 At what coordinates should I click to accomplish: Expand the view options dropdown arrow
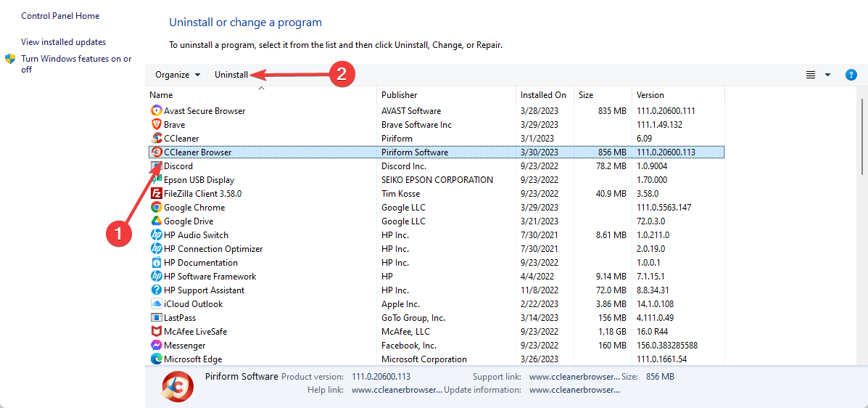[x=828, y=75]
